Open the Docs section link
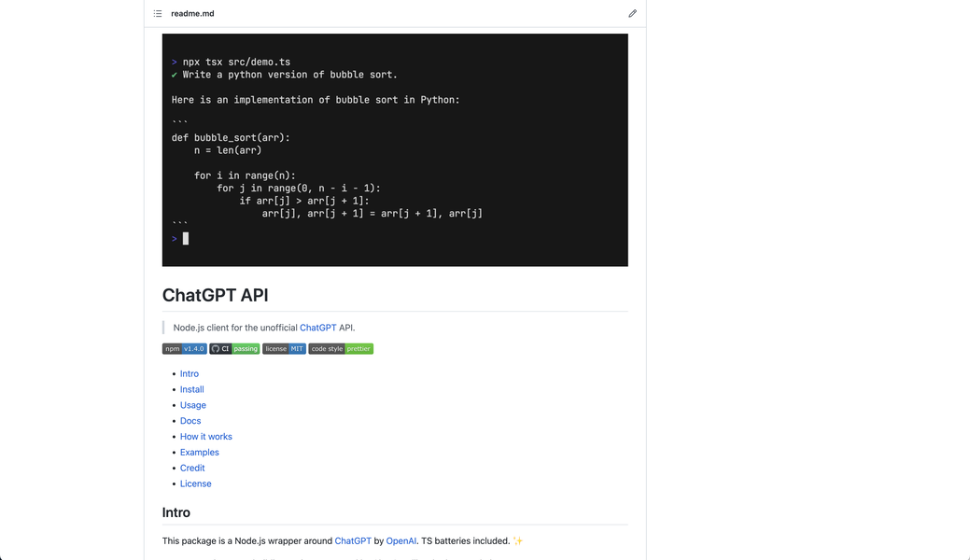The height and width of the screenshot is (560, 970). pos(190,422)
